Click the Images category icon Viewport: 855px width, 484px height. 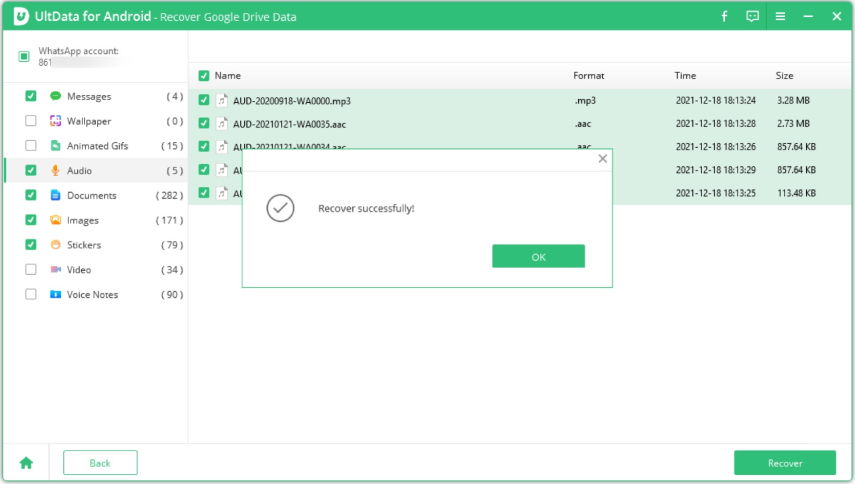pyautogui.click(x=55, y=220)
